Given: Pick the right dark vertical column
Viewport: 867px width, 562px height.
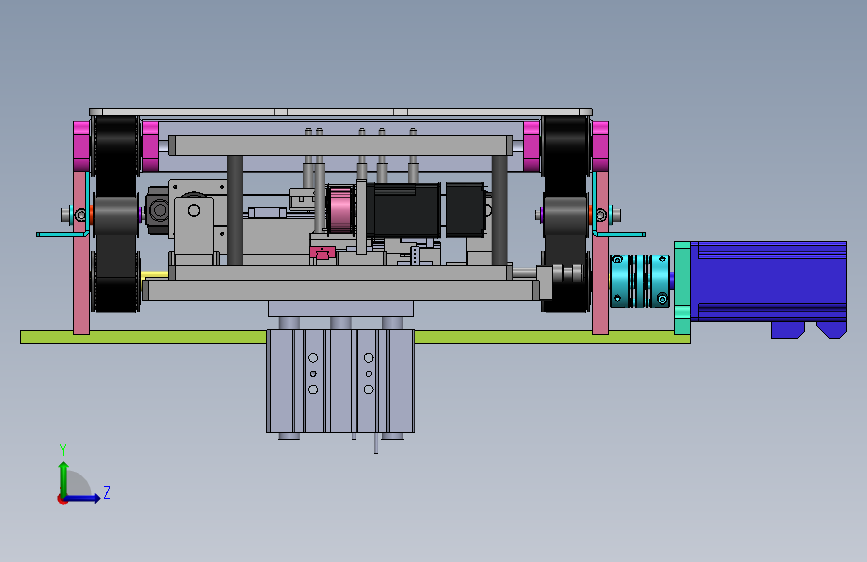Looking at the screenshot, I should click(500, 210).
